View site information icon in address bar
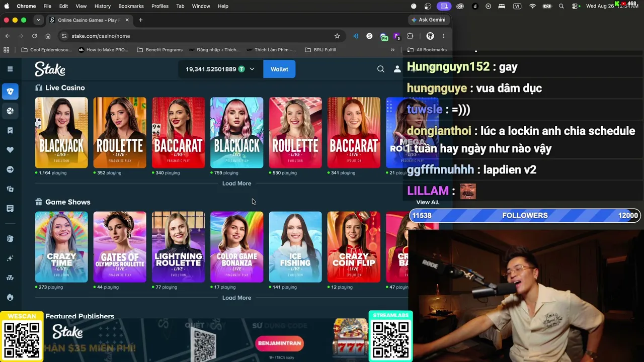This screenshot has height=362, width=644. tap(63, 36)
